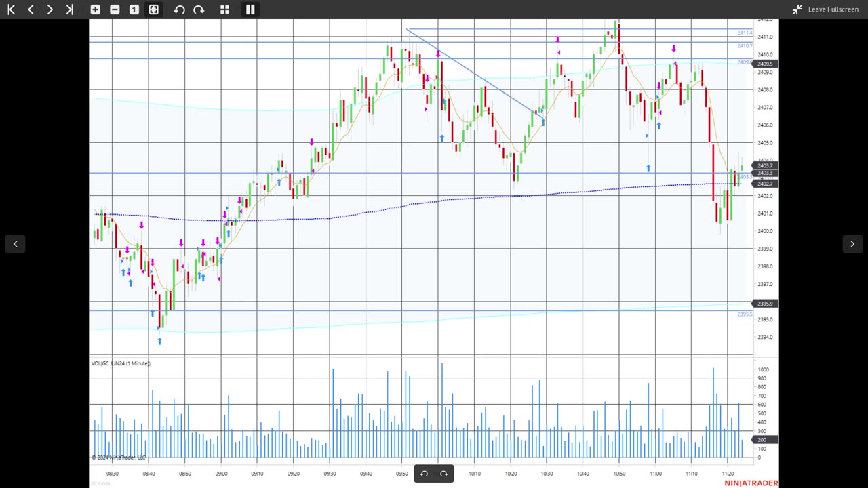Zoom out with the minus icon
The height and width of the screenshot is (488, 868).
pos(115,9)
